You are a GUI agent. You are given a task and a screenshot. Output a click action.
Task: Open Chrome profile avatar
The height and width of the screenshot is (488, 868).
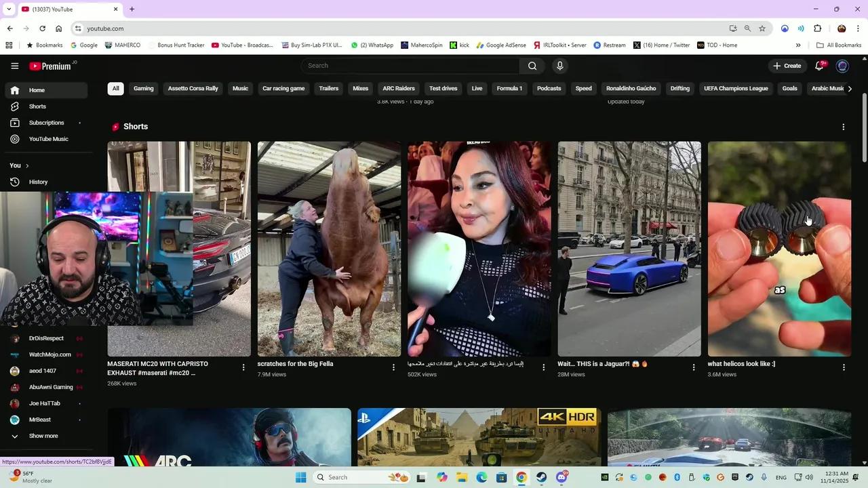point(842,28)
